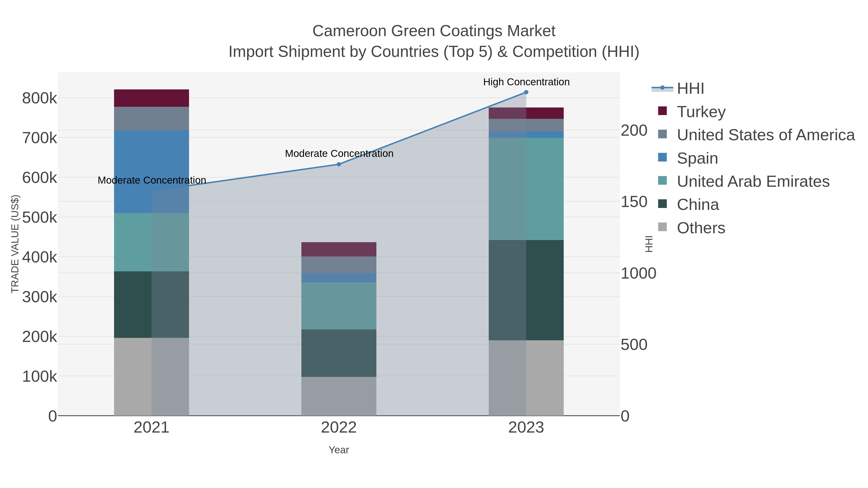The image size is (868, 488).
Task: Click the United States slate gray swatch
Action: coord(663,134)
